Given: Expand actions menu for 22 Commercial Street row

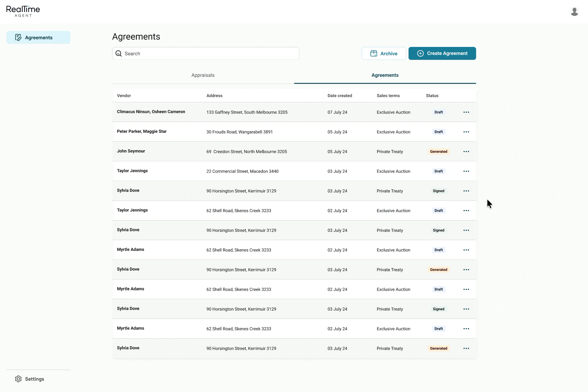Looking at the screenshot, I should tap(466, 171).
